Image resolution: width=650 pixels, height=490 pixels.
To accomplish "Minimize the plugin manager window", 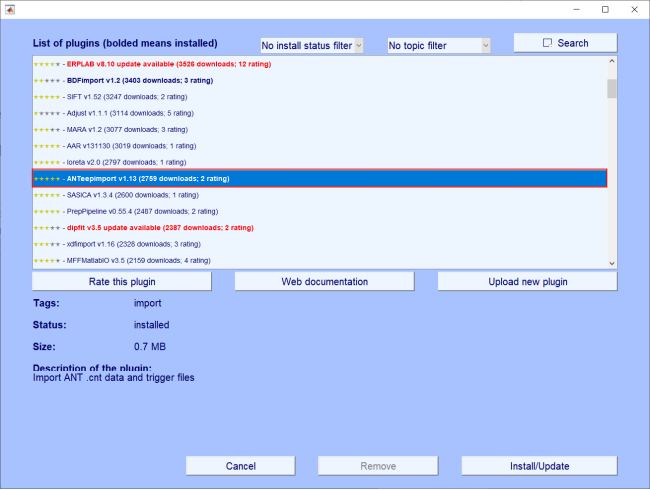I will pyautogui.click(x=577, y=10).
